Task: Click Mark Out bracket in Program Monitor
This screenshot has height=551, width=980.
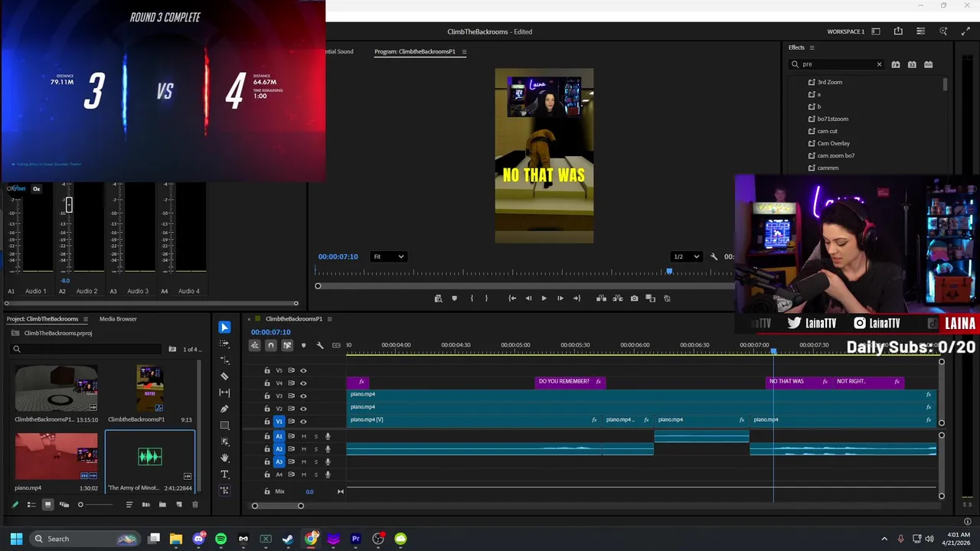Action: [486, 298]
